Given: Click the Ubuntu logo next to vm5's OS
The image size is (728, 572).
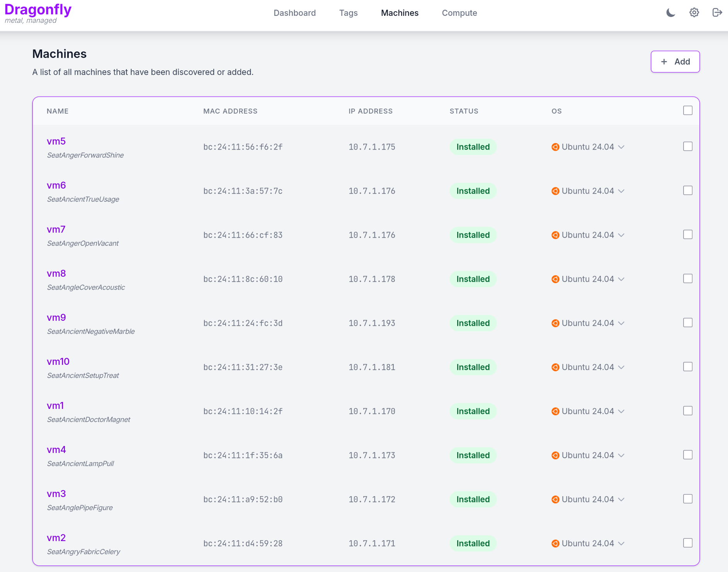Looking at the screenshot, I should 556,147.
